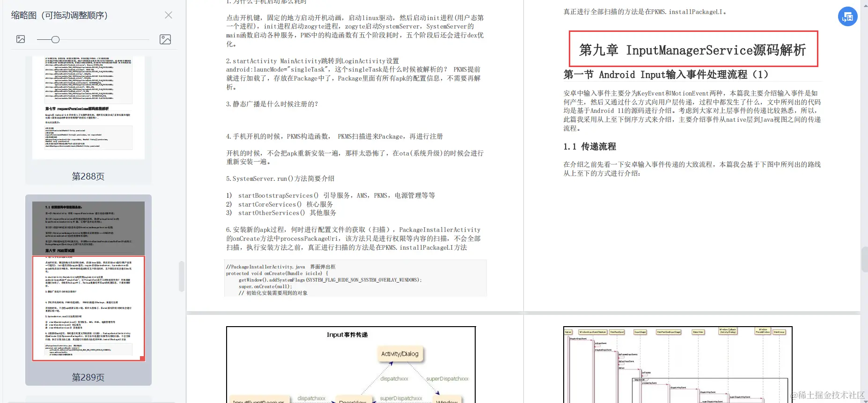Click the Input事件传递 diagram title
868x403 pixels.
click(347, 335)
